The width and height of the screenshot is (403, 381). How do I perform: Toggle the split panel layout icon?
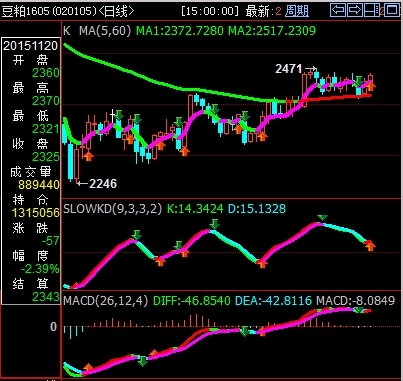pyautogui.click(x=372, y=10)
